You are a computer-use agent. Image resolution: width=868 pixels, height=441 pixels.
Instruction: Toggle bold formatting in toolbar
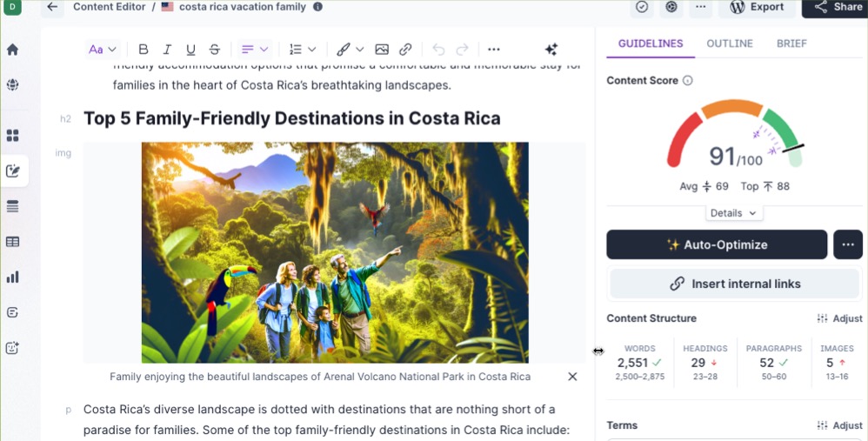(x=144, y=50)
